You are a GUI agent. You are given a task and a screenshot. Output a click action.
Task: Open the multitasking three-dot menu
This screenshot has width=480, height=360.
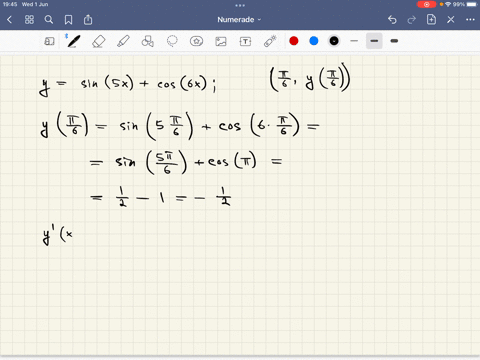(240, 5)
